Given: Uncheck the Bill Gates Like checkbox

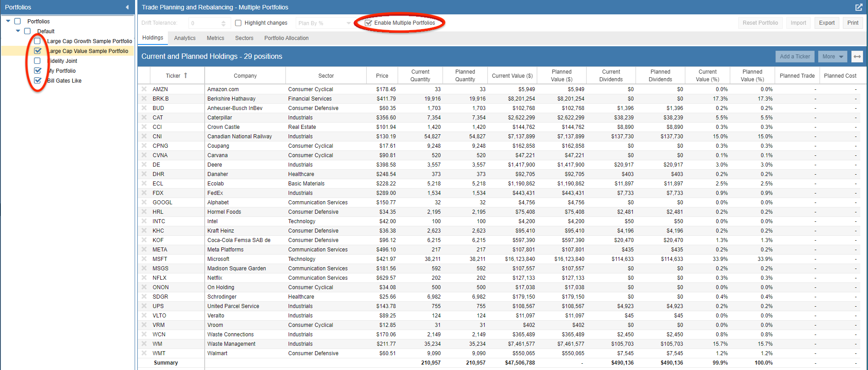Looking at the screenshot, I should tap(38, 80).
